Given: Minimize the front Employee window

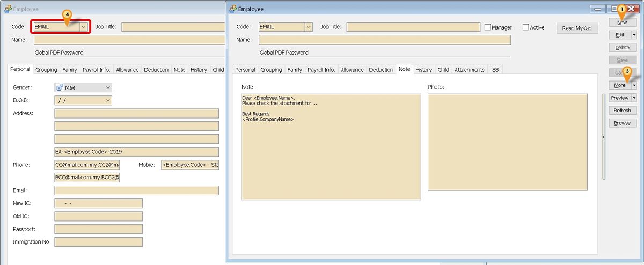Looking at the screenshot, I should click(x=597, y=9).
